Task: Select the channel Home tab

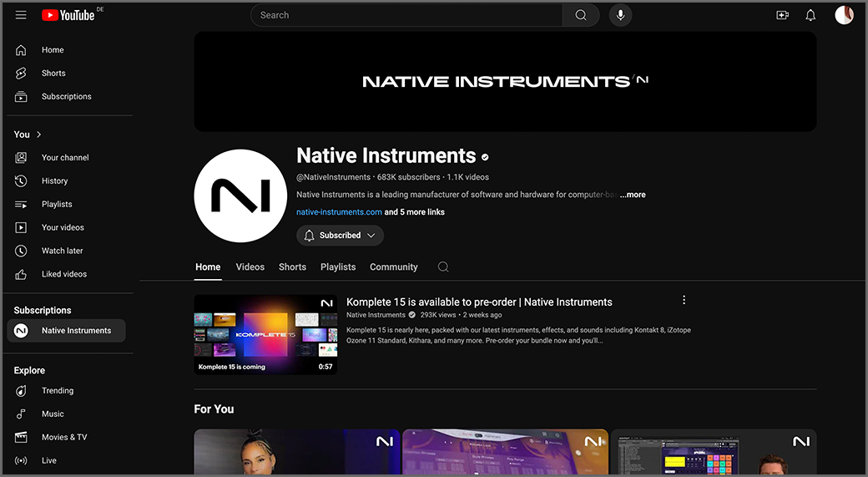Action: tap(208, 267)
